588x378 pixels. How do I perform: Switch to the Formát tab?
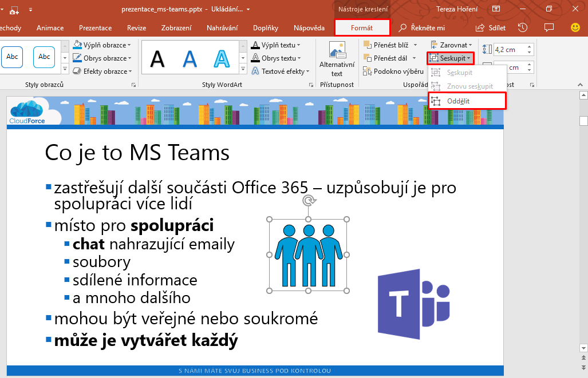(362, 27)
